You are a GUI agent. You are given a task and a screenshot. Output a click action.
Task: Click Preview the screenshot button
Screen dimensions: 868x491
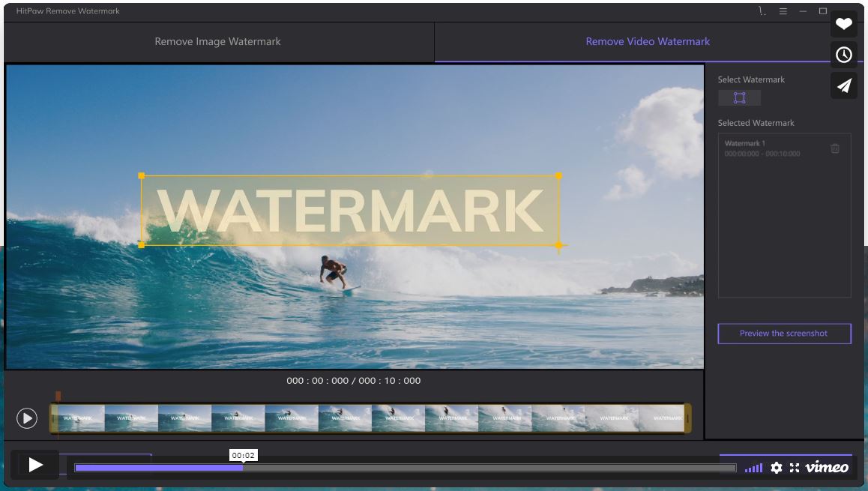784,334
